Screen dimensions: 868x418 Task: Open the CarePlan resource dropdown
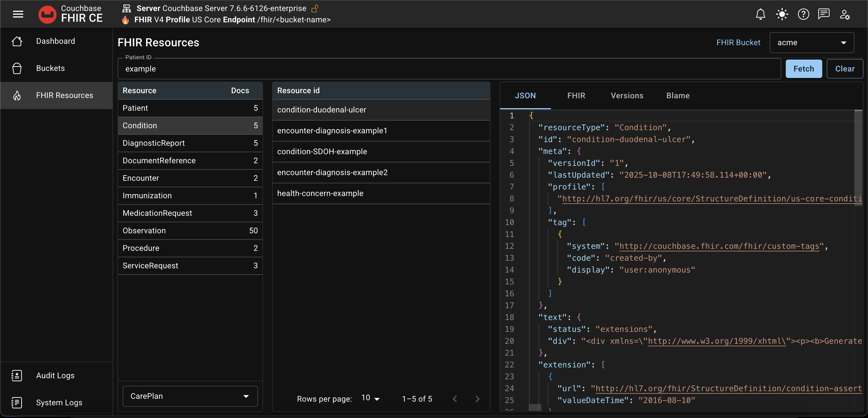click(x=190, y=396)
